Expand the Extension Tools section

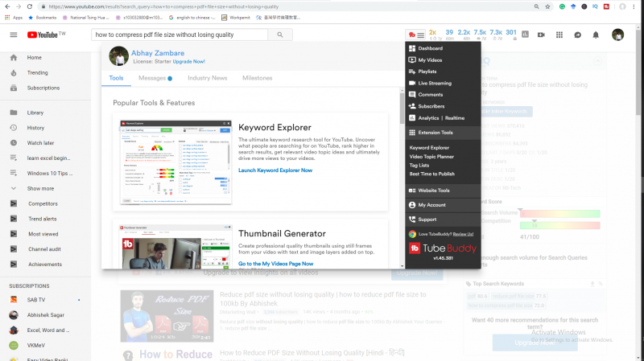tap(436, 133)
